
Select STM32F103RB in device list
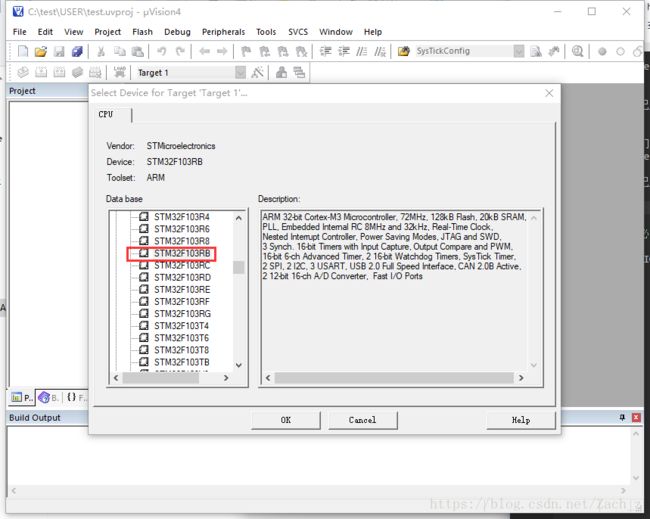[182, 253]
